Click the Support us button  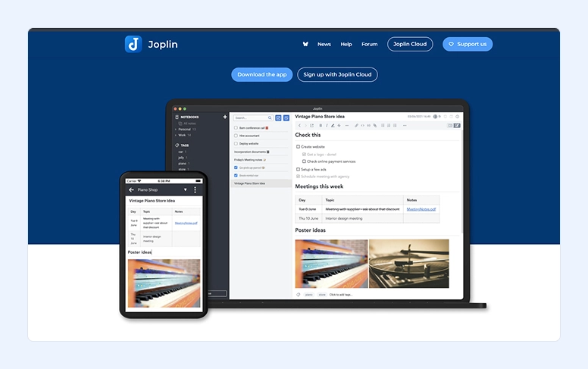point(468,44)
